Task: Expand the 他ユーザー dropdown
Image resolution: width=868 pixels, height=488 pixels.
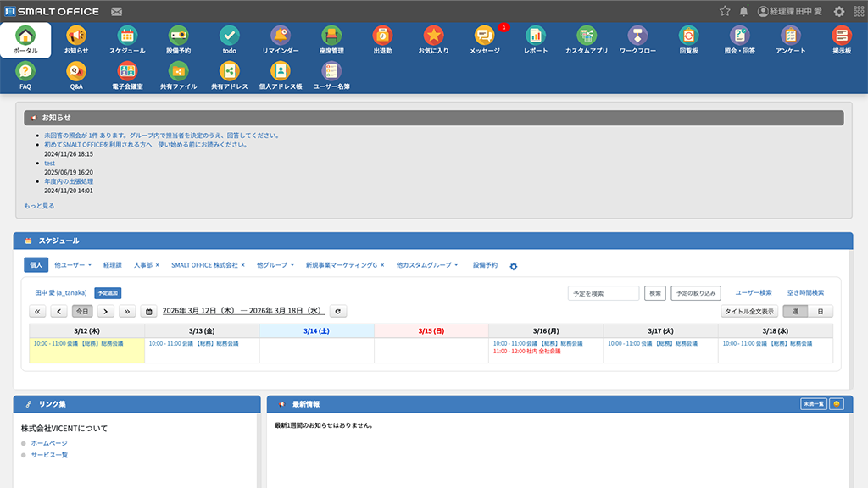Action: coord(73,265)
